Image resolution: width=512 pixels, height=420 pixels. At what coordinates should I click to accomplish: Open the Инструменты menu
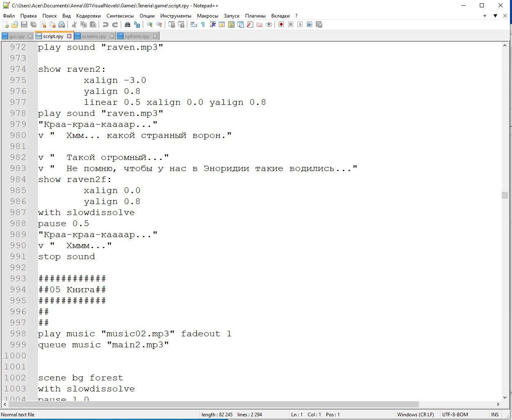176,16
